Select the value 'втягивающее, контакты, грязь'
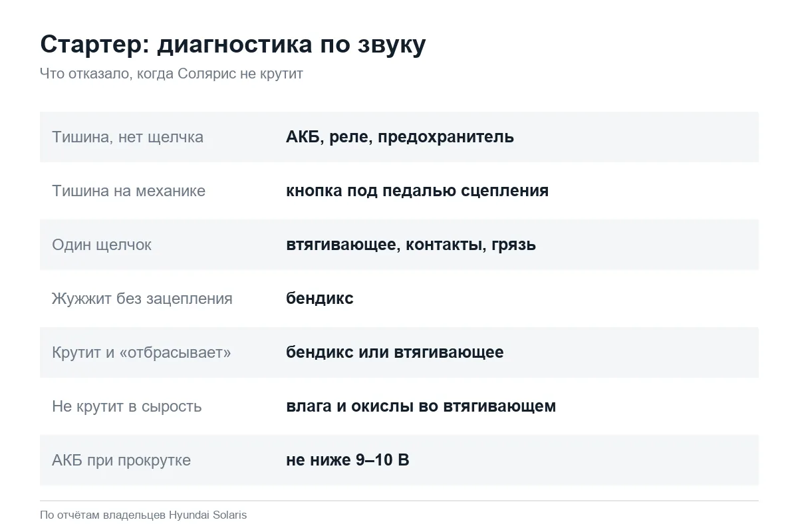This screenshot has height=532, width=798. [x=411, y=245]
